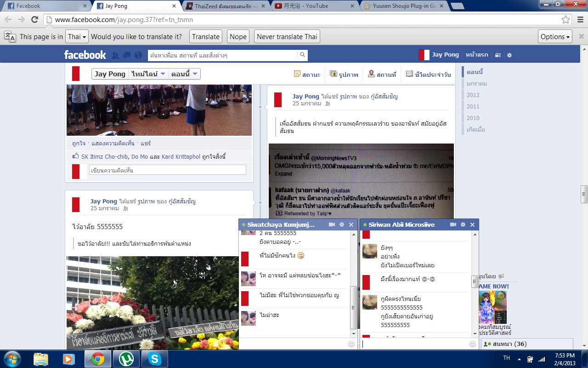Close the Siriwan Abii Microsiive chat window
The width and height of the screenshot is (588, 368).
[x=473, y=224]
